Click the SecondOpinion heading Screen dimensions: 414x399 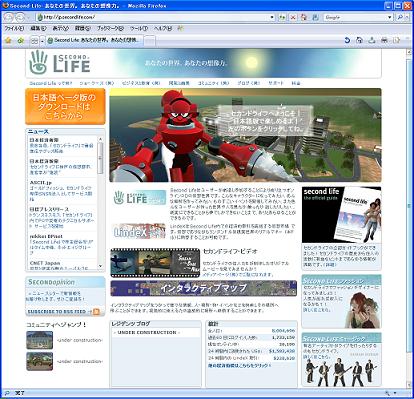pos(51,282)
